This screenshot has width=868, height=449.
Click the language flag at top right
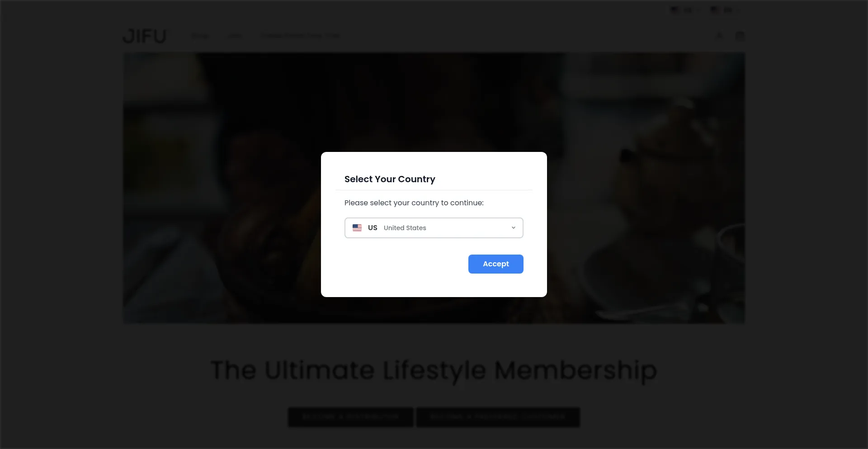[x=714, y=9]
